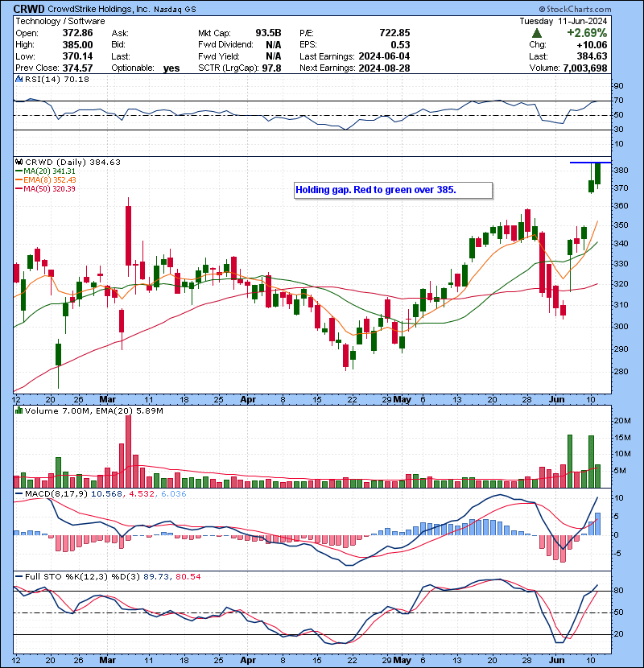Click the Mar label on price chart axis
The image size is (644, 668).
[107, 399]
